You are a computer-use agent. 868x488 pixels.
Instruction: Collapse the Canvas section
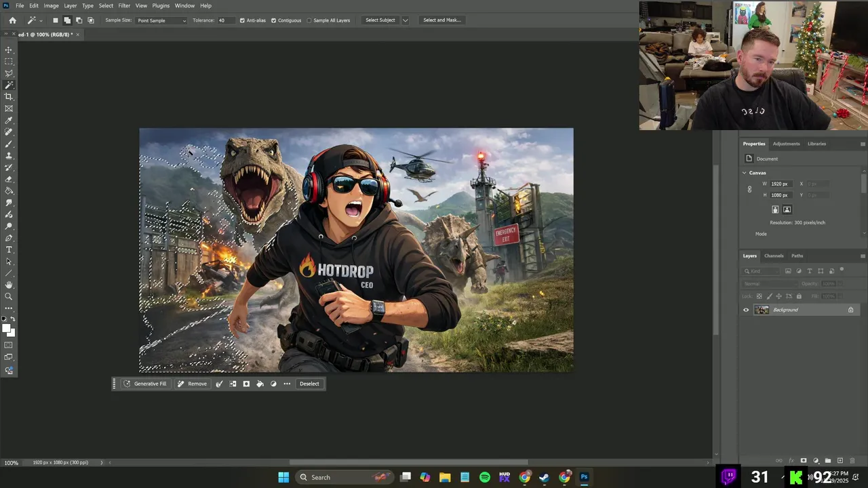point(744,173)
